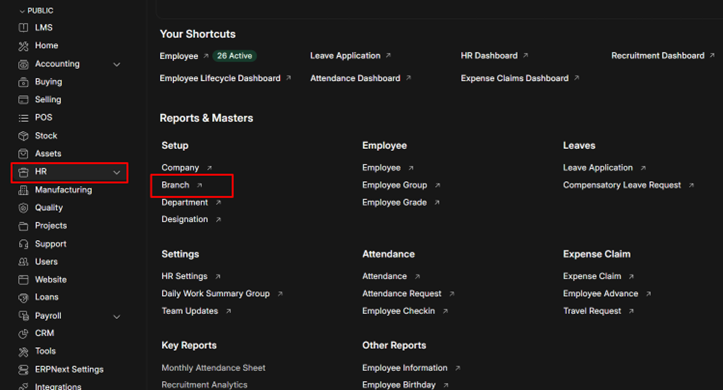Click the Tools wrench icon in sidebar
This screenshot has width=723, height=390.
click(x=23, y=352)
